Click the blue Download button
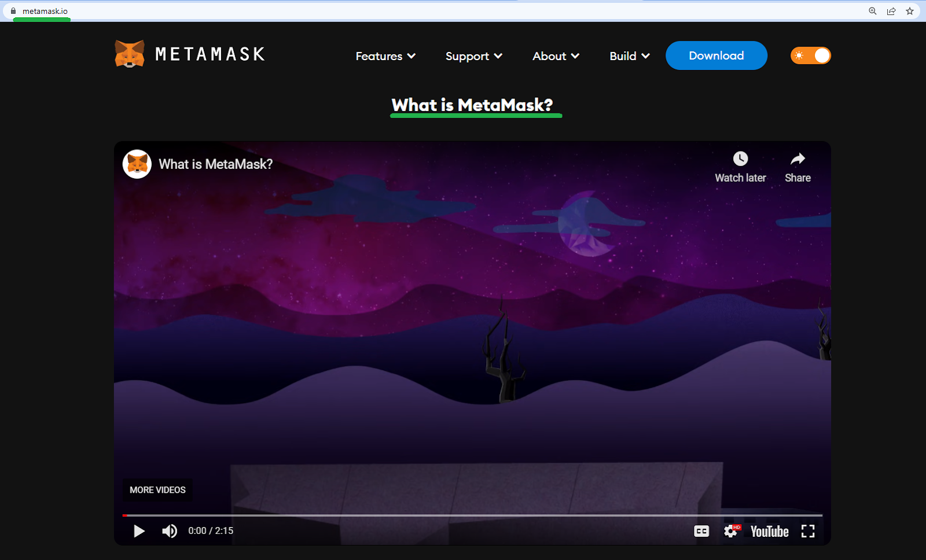The height and width of the screenshot is (560, 926). pos(716,56)
